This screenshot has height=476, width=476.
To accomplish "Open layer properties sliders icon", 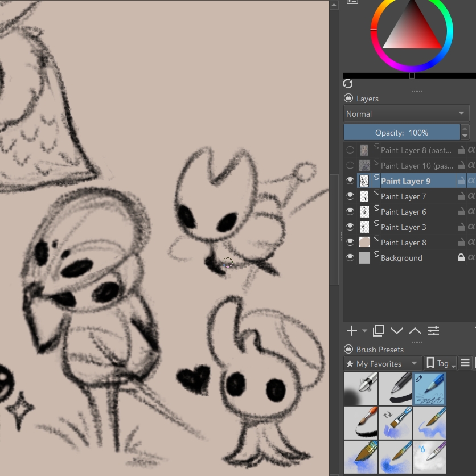I will (433, 331).
